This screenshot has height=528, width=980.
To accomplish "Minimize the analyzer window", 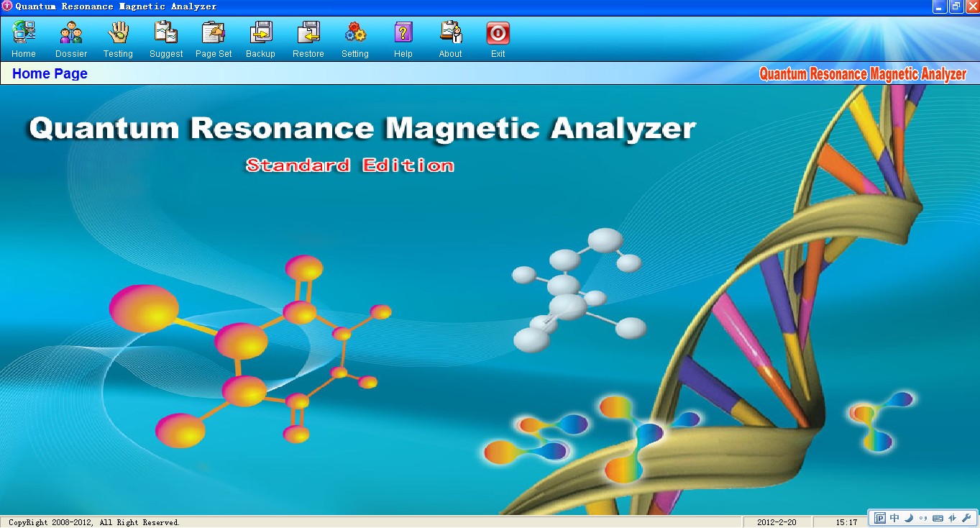I will pyautogui.click(x=940, y=6).
